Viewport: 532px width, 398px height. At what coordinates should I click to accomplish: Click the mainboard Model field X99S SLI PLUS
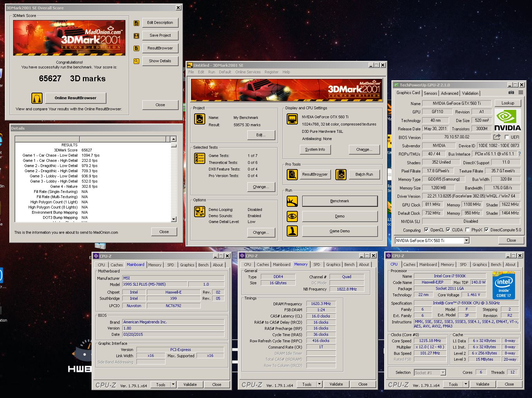(x=155, y=284)
